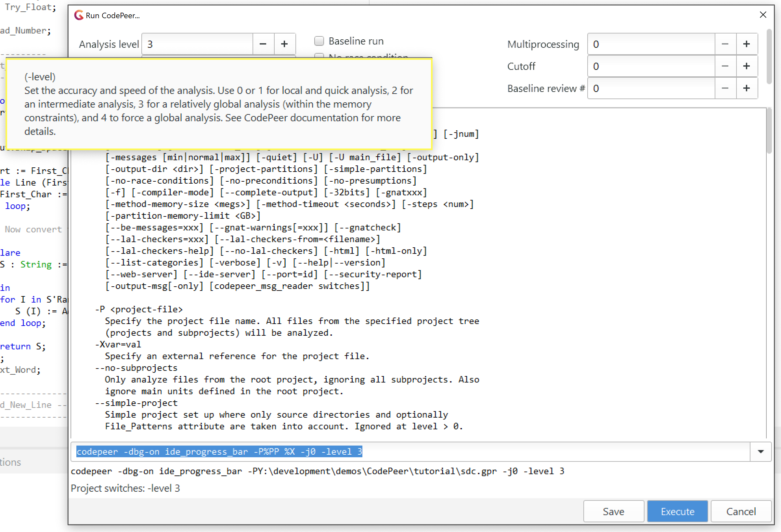Click 'return S;' in the editor behind

tap(23, 346)
